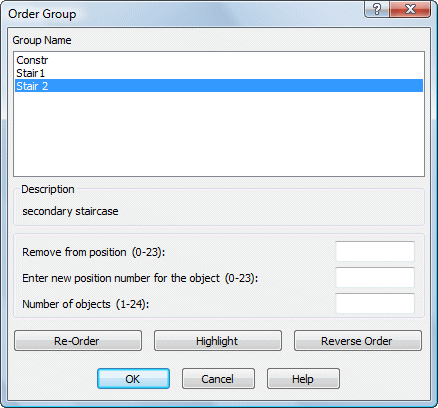Open the Help button at the bottom

click(303, 379)
